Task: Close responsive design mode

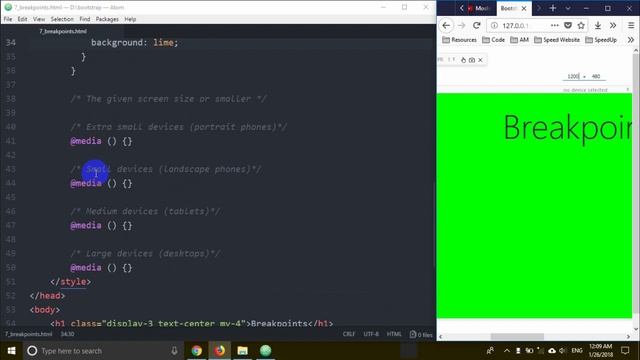Action: click(480, 60)
